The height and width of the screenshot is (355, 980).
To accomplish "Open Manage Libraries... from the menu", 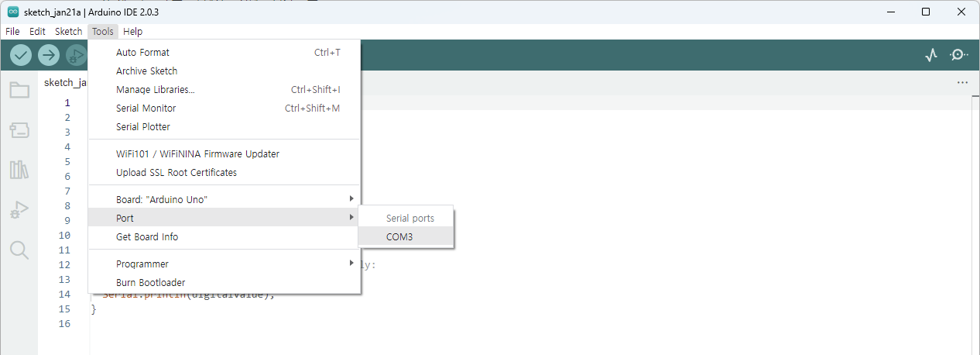I will [224, 90].
